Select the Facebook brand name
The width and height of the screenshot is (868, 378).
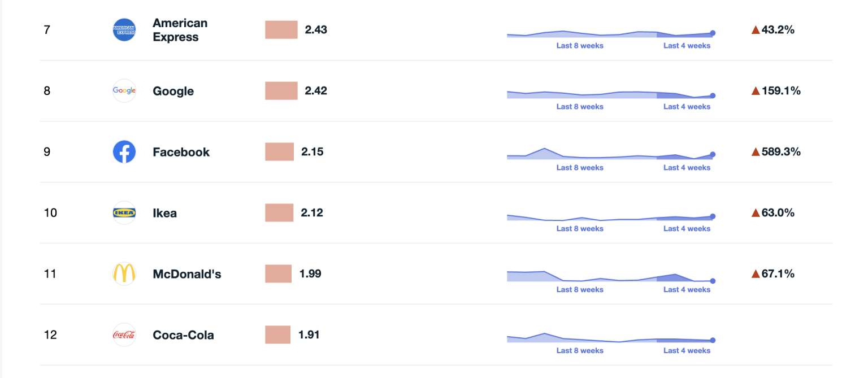click(181, 152)
